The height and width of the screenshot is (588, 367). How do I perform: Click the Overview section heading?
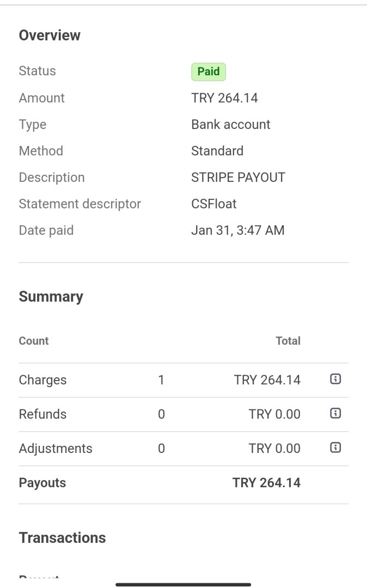(50, 35)
